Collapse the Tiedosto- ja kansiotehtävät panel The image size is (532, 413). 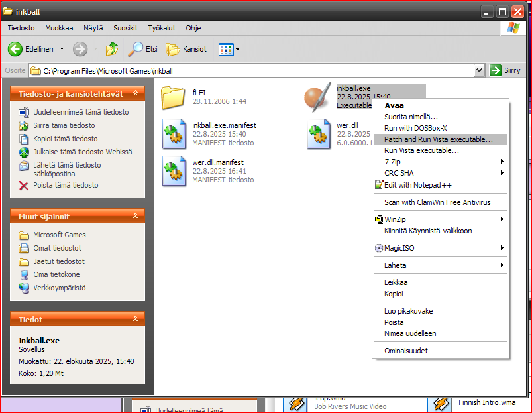[x=136, y=94]
